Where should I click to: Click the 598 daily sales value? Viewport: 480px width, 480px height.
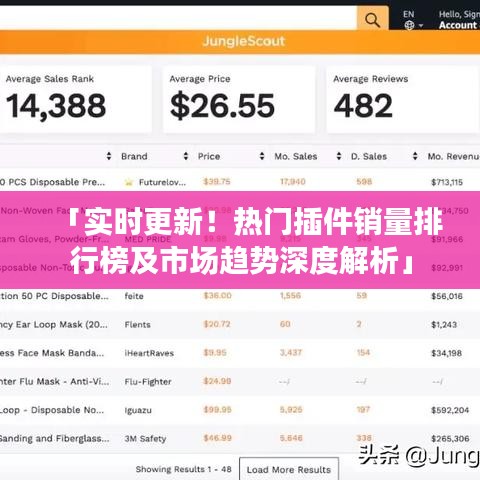click(x=364, y=182)
